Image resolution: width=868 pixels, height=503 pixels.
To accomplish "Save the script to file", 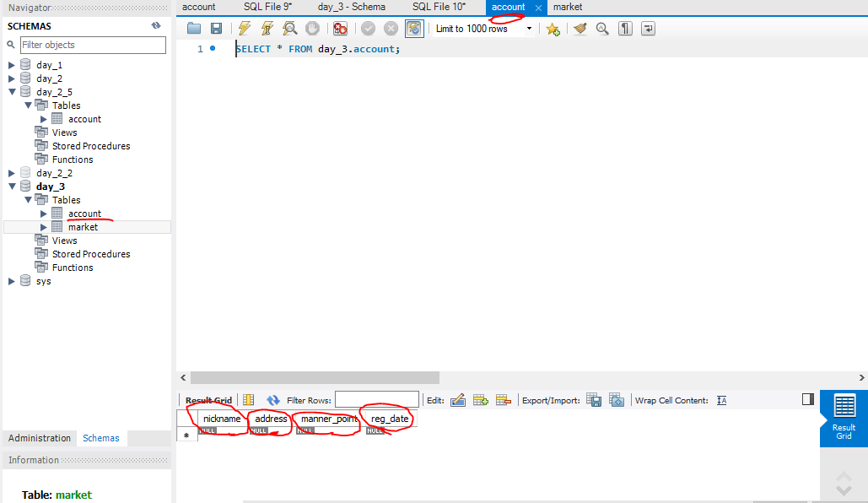I will (x=217, y=28).
